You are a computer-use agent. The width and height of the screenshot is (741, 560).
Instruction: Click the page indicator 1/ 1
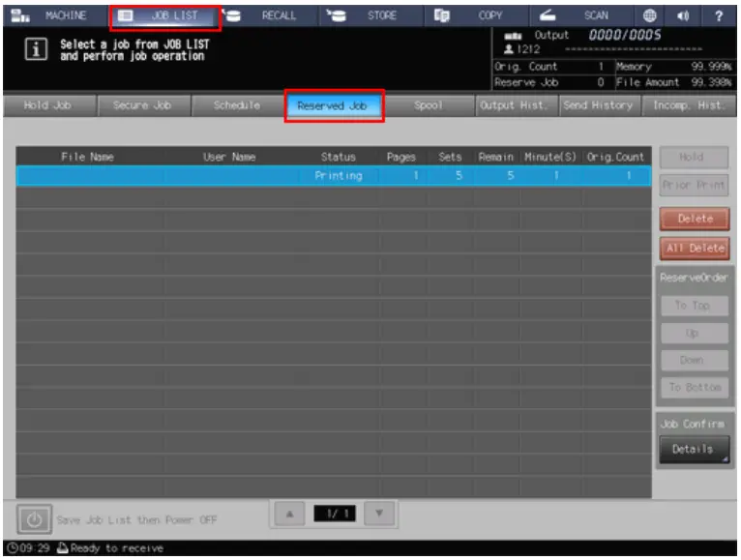(335, 514)
